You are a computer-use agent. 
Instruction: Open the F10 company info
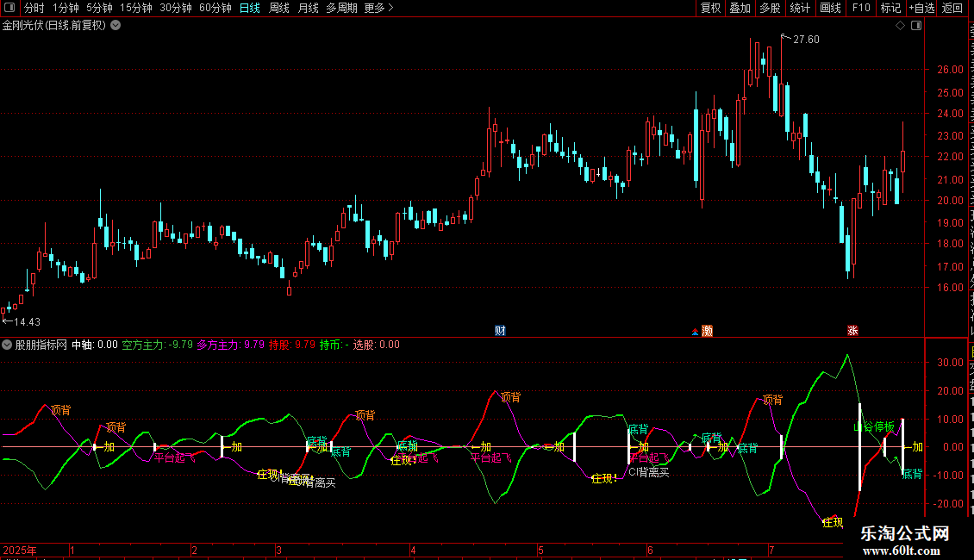coord(861,8)
